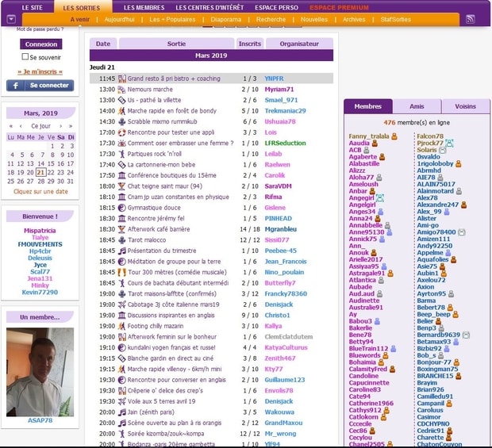Click the plane icon beside Cabotage 3j côte italienne
The image size is (492, 448).
(121, 304)
